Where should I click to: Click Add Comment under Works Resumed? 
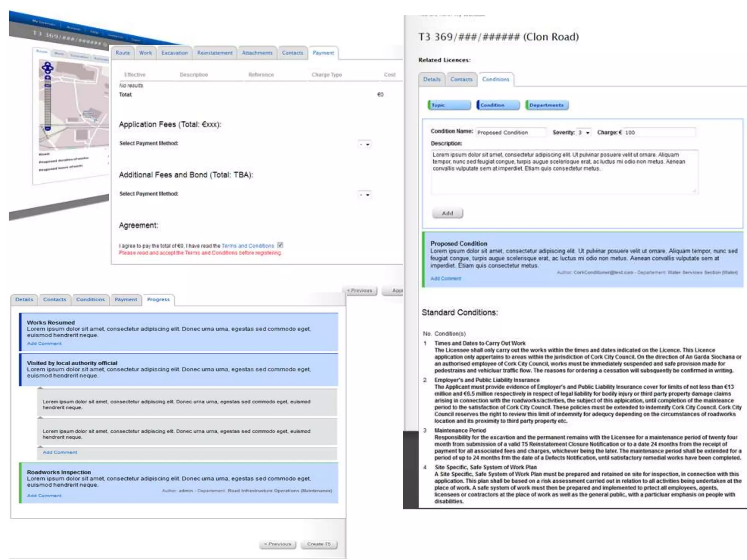click(x=44, y=343)
